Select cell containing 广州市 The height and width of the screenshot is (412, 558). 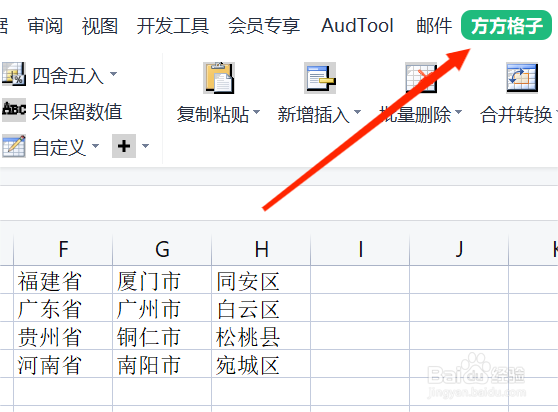click(162, 308)
